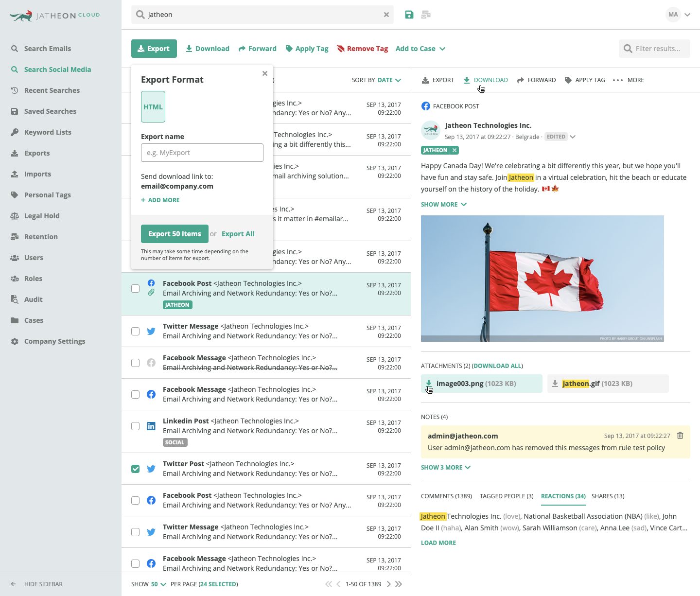Image resolution: width=700 pixels, height=596 pixels.
Task: Tick the first Twitter Message row checkbox
Action: [x=136, y=332]
